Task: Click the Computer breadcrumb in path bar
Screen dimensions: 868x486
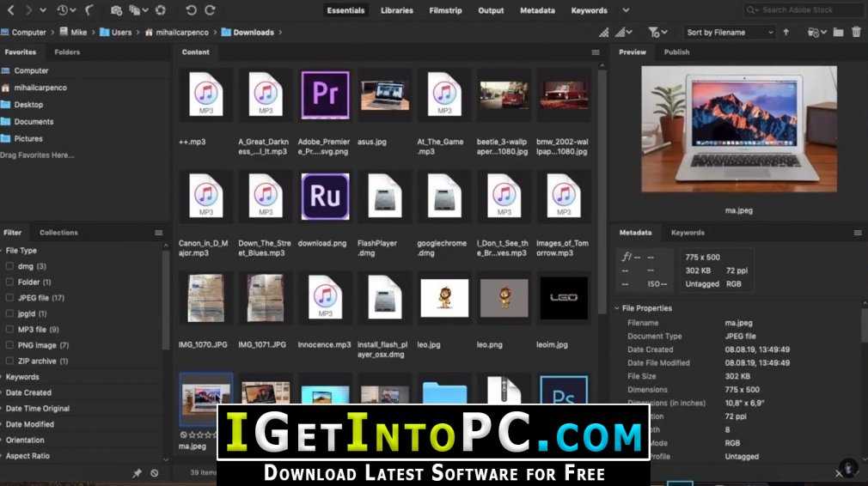Action: click(23, 32)
